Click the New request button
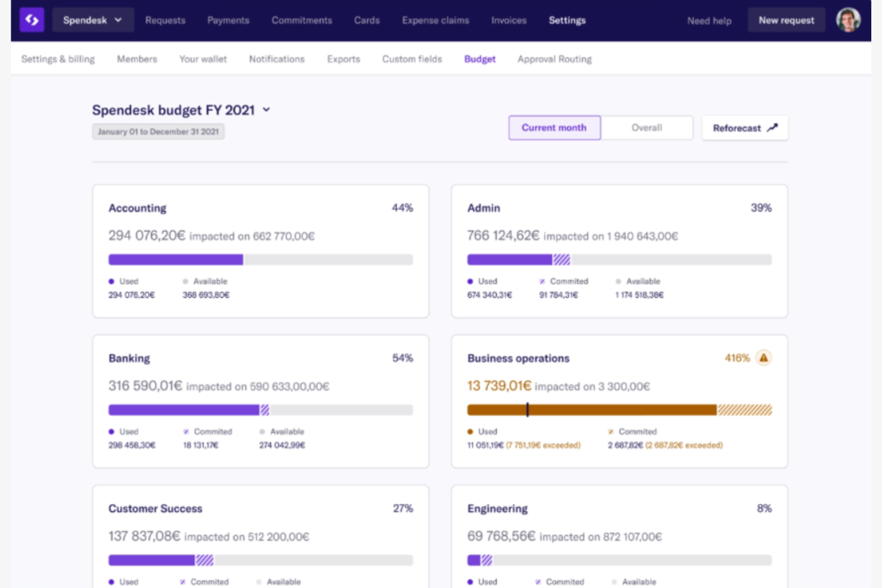Viewport: 882px width, 588px height. (786, 19)
